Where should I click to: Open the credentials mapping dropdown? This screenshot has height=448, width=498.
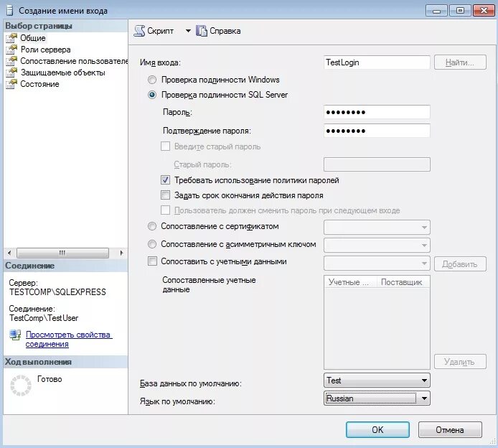[x=377, y=263]
